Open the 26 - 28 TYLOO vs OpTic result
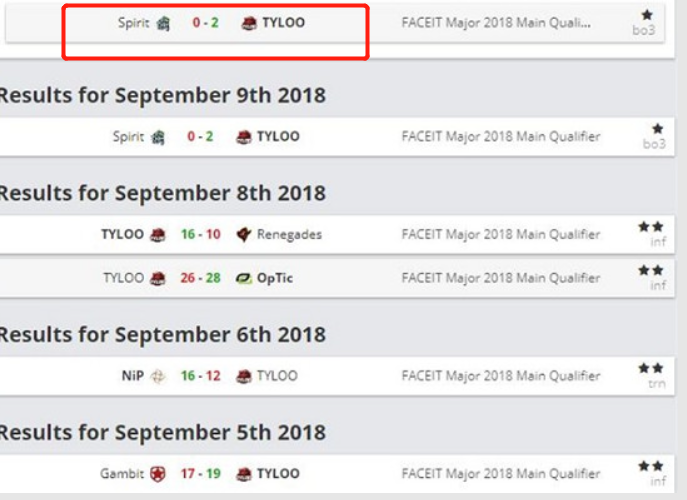 [x=336, y=278]
